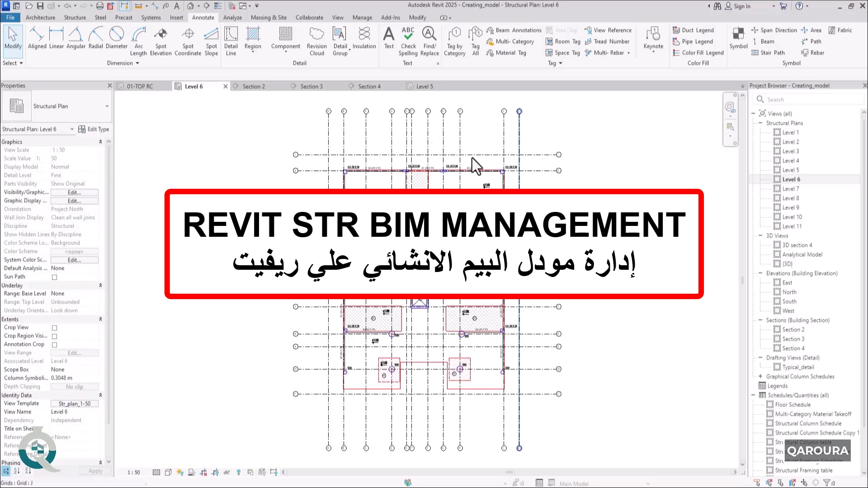Close the Properties palette
Image resolution: width=868 pixels, height=488 pixels.
[x=109, y=85]
